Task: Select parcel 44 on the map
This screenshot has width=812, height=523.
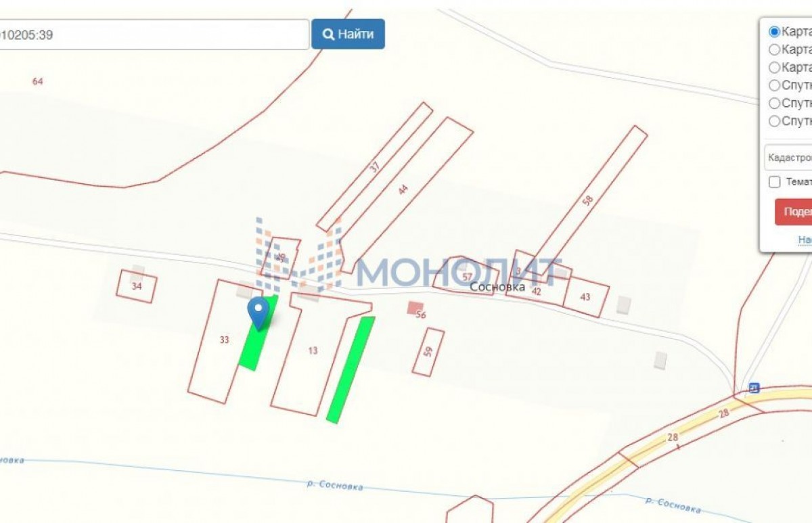Action: (405, 191)
